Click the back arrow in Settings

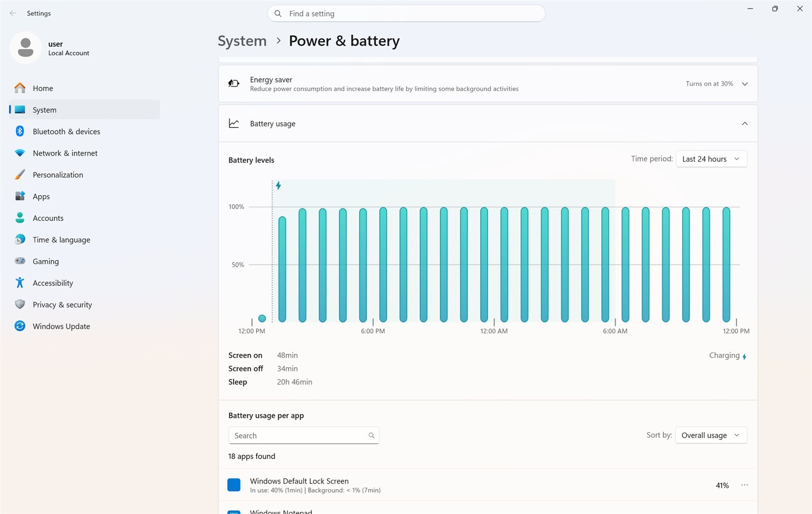(x=13, y=13)
